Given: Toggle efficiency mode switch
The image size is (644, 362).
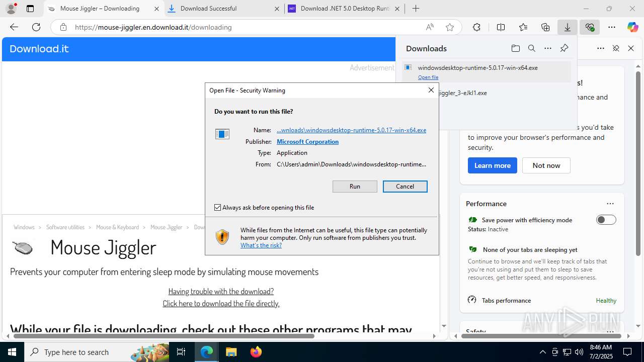Looking at the screenshot, I should [x=606, y=220].
